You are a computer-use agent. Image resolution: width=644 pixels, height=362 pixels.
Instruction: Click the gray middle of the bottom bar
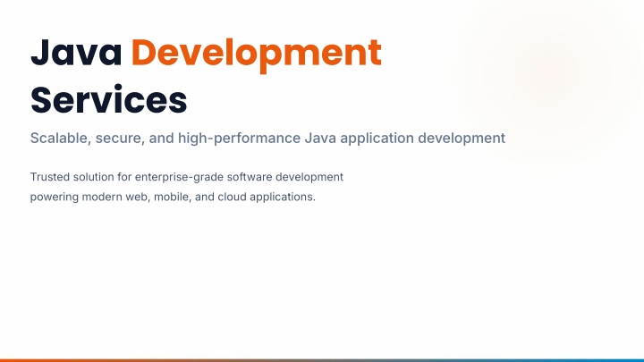tap(322, 359)
